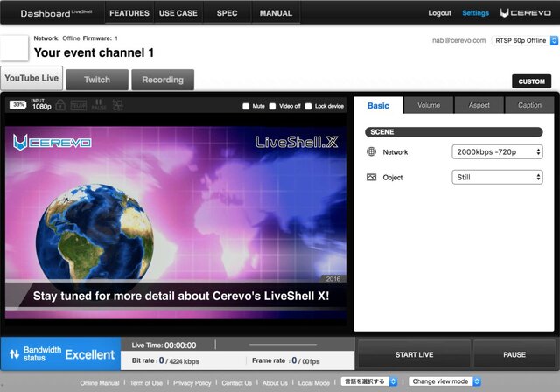The height and width of the screenshot is (392, 560).
Task: Open the USE CASE menu item
Action: point(178,13)
